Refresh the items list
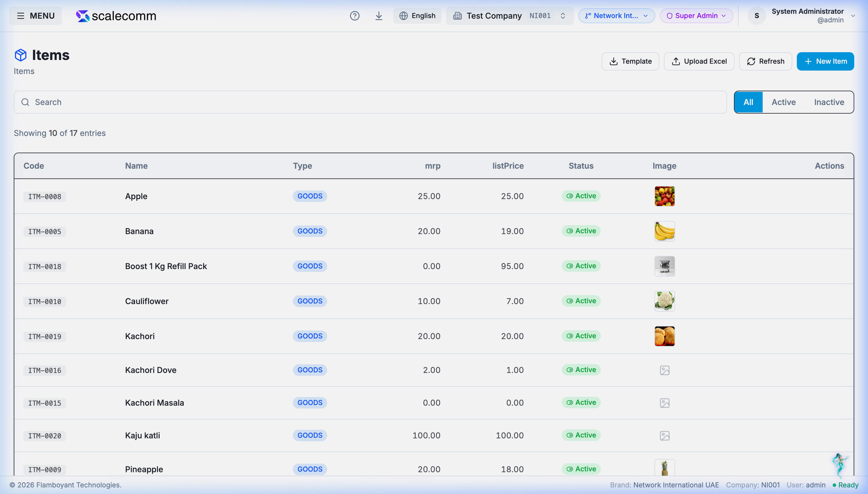Screen dimensions: 868x494 click(x=766, y=61)
